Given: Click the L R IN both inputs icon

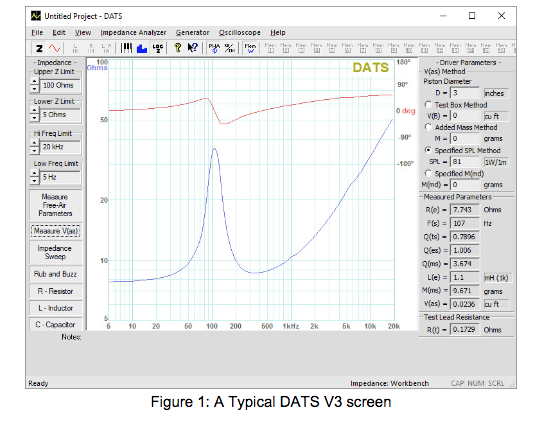Looking at the screenshot, I should click(107, 48).
